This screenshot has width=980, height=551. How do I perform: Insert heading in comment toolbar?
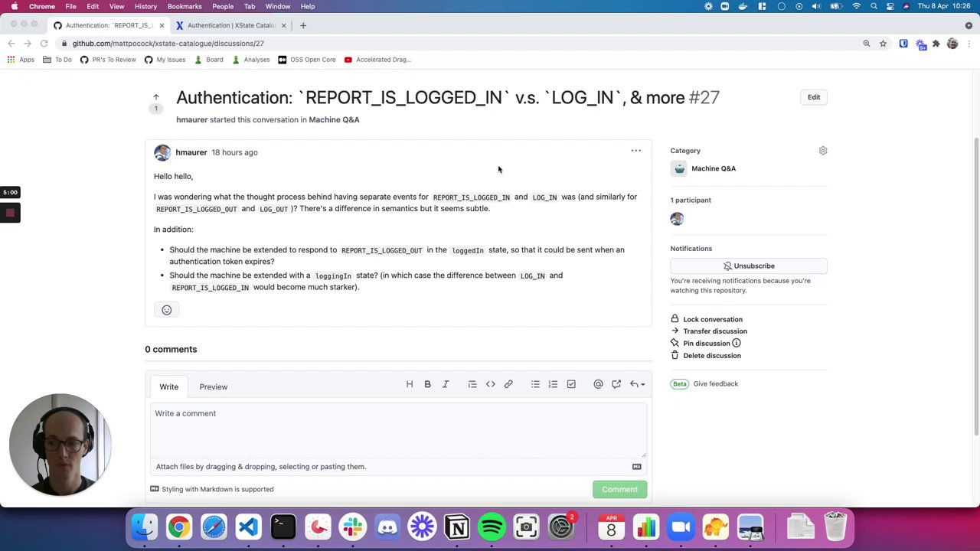tap(410, 384)
